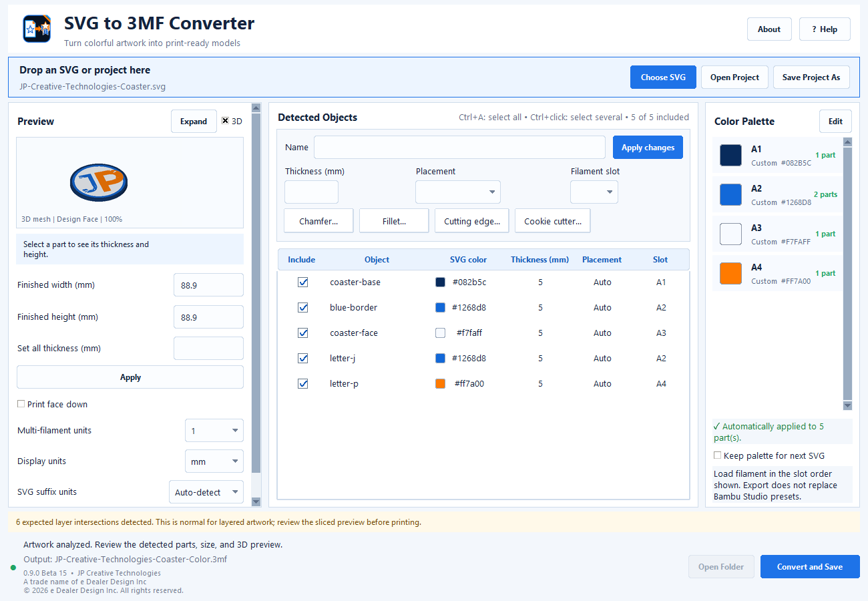Click the Color Palette scrollbar up arrow
The width and height of the screenshot is (868, 601).
847,142
